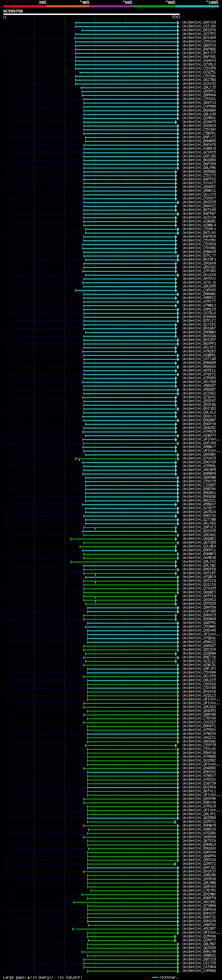Select the UniRef100_C5XSP8 label
This screenshot has height=980, width=222.
(199, 68)
